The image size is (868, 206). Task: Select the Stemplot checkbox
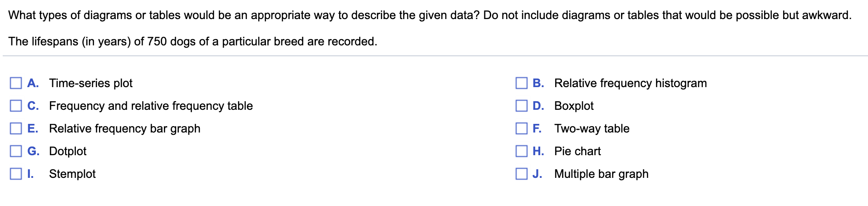coord(16,174)
